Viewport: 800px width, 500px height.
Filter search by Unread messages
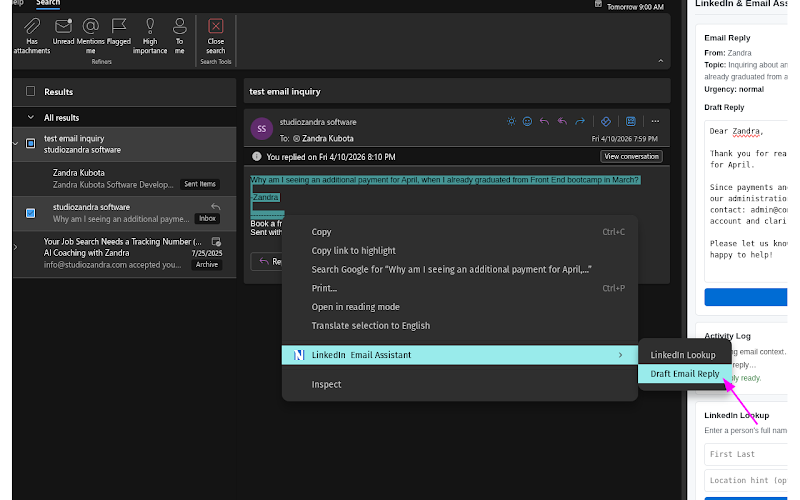click(x=63, y=32)
